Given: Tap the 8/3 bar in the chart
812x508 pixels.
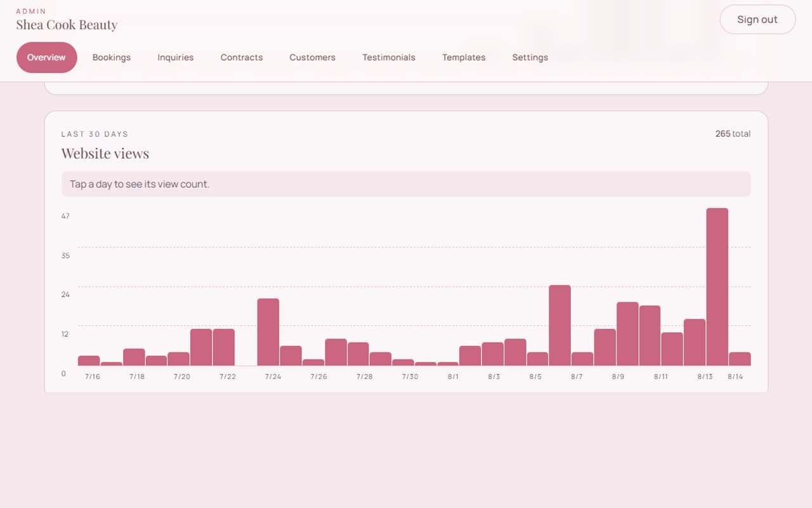Looking at the screenshot, I should (x=493, y=354).
